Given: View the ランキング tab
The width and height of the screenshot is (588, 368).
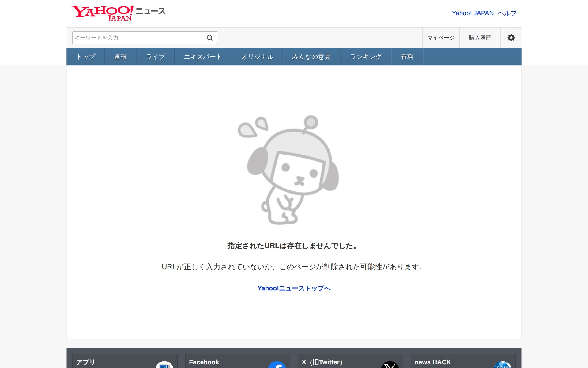Looking at the screenshot, I should point(366,57).
